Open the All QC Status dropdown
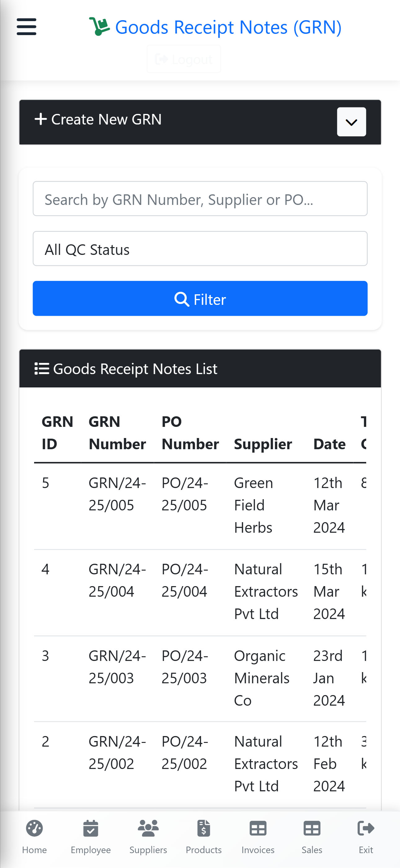The height and width of the screenshot is (868, 400). [x=200, y=249]
